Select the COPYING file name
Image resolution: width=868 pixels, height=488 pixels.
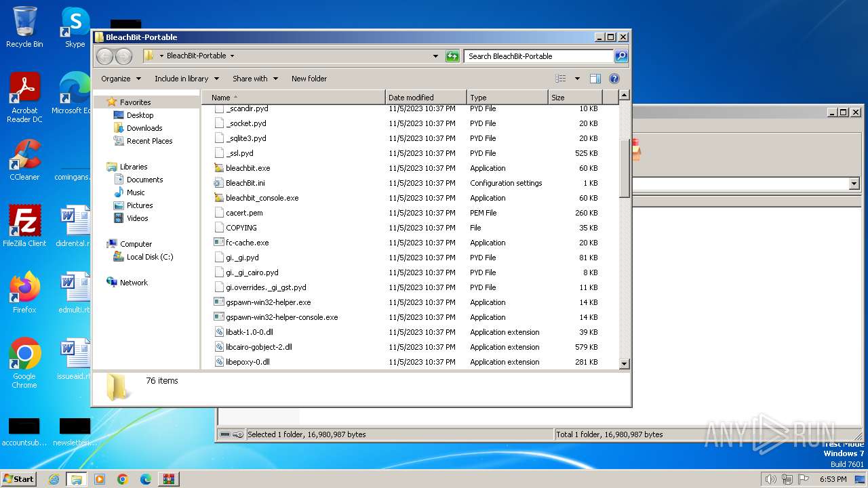(241, 228)
